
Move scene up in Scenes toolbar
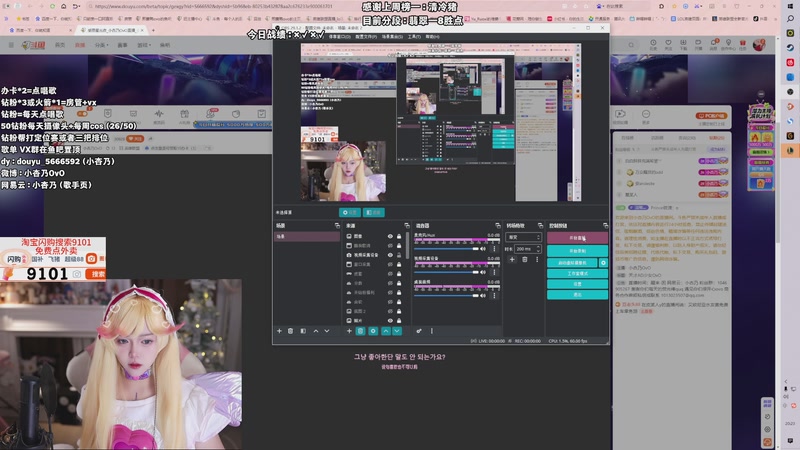(x=316, y=331)
